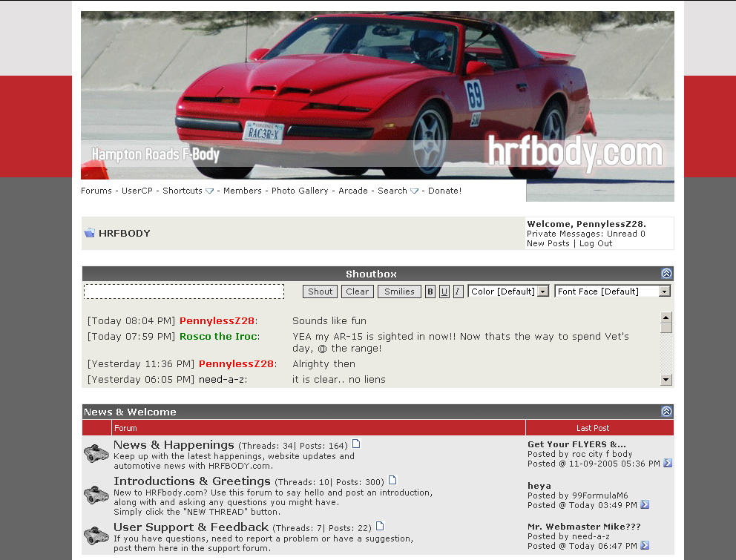736x560 pixels.
Task: Go to last post arrow for heya thread
Action: [x=644, y=505]
